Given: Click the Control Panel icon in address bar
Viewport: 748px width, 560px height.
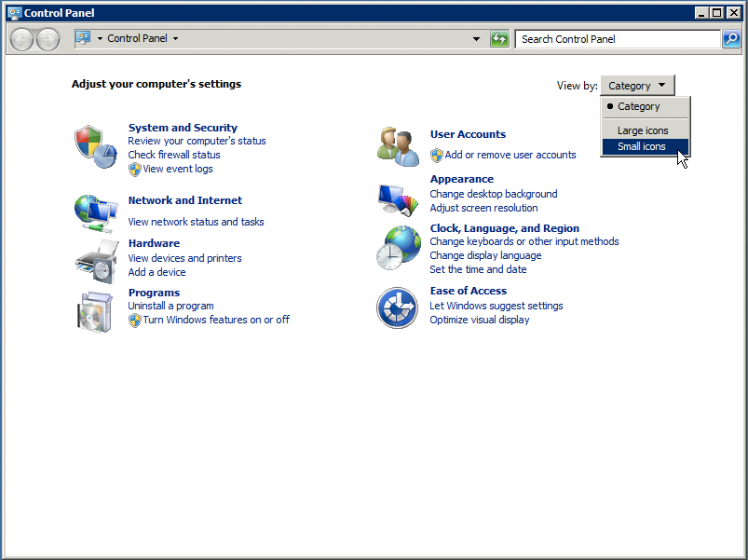Looking at the screenshot, I should [83, 38].
